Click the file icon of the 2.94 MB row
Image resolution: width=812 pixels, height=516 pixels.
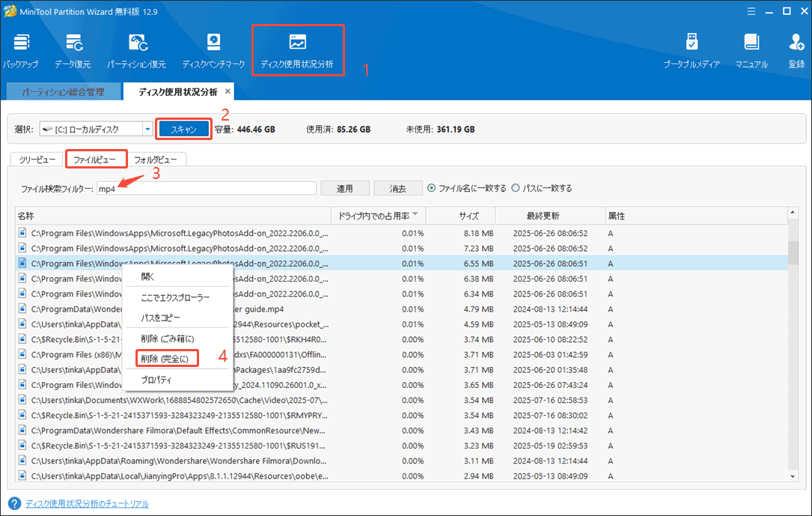coord(22,475)
